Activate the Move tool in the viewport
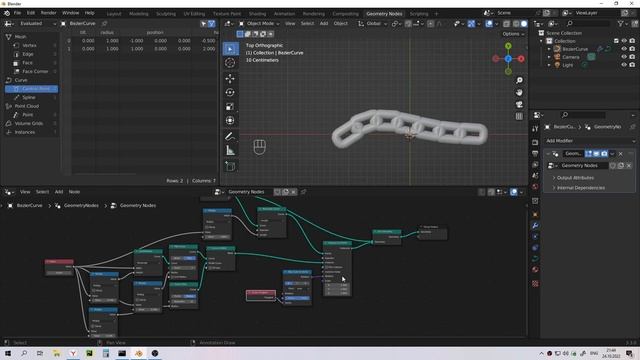The image size is (640, 360). pos(230,78)
